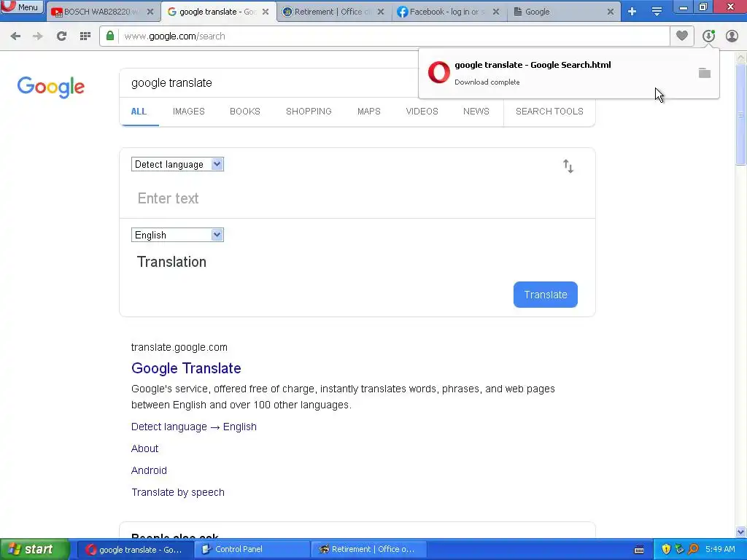Viewport: 747px width, 560px height.
Task: Click the google translate Opera taskbar item
Action: pos(135,550)
